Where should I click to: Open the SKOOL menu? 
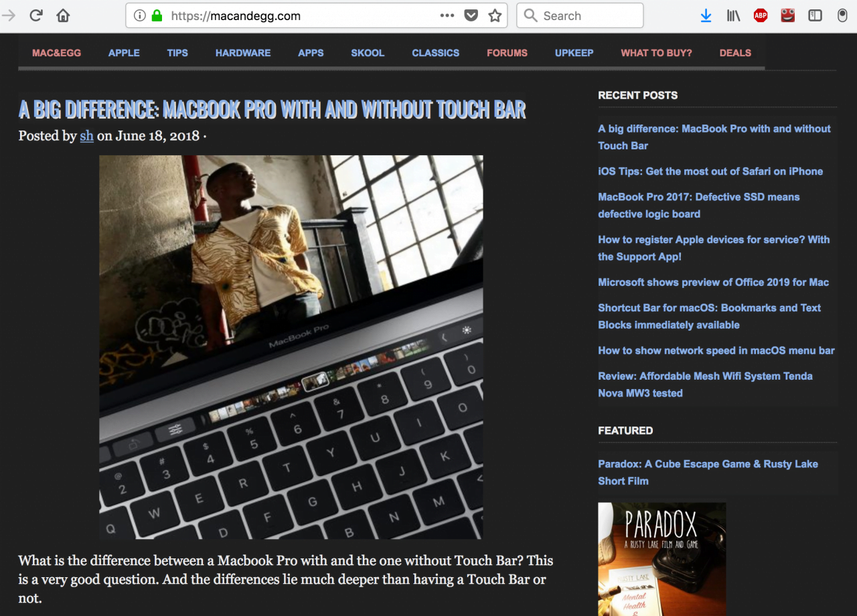coord(368,53)
